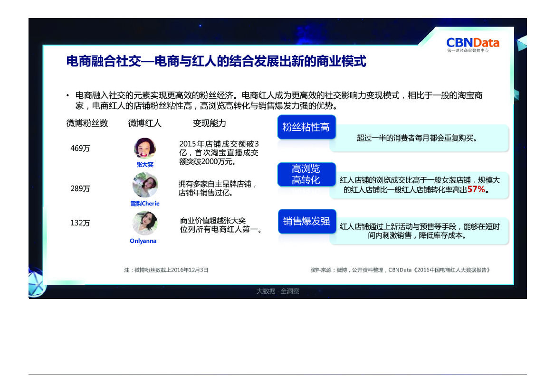The width and height of the screenshot is (555, 392).
Task: Click the 变现能力 column header
Action: pyautogui.click(x=210, y=123)
